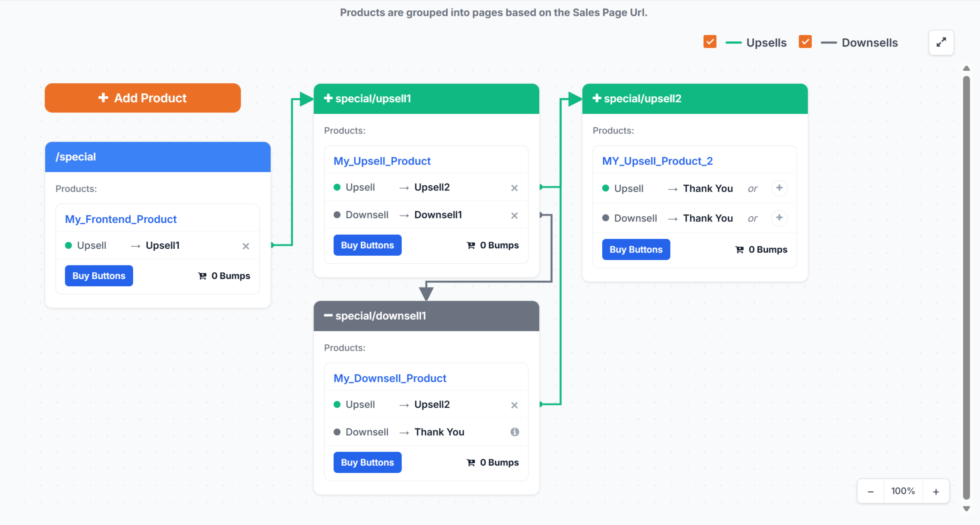The width and height of the screenshot is (980, 525).
Task: Remove Upsell2 link on My_Downsell_Product
Action: [514, 405]
